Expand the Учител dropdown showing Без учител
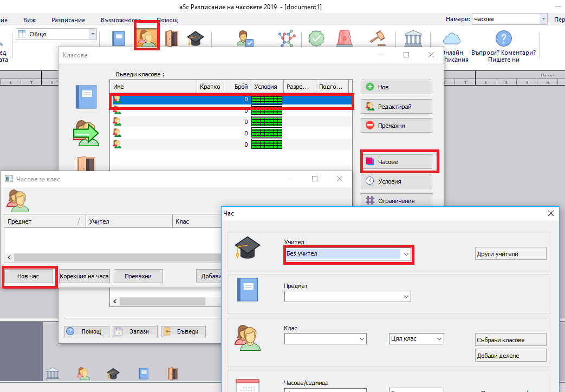 tap(405, 253)
